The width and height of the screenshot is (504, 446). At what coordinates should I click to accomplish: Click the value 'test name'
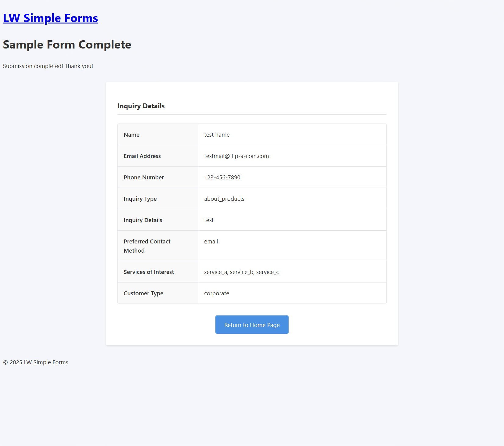(217, 135)
